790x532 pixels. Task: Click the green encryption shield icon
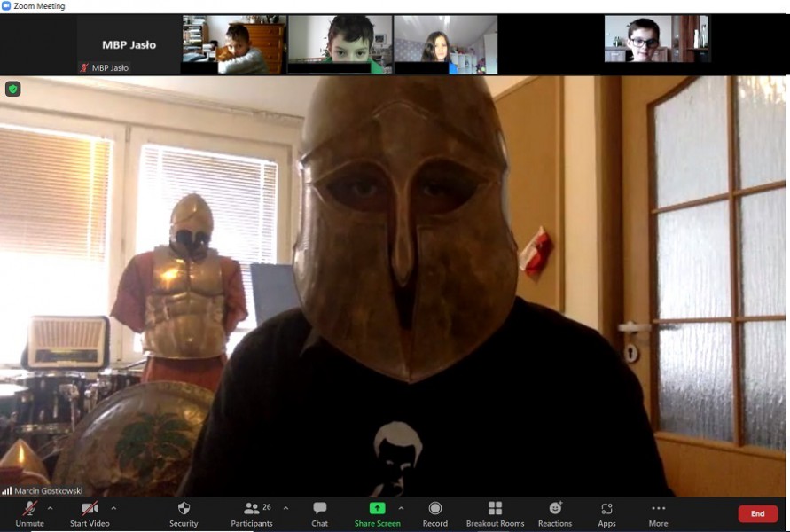pyautogui.click(x=13, y=90)
